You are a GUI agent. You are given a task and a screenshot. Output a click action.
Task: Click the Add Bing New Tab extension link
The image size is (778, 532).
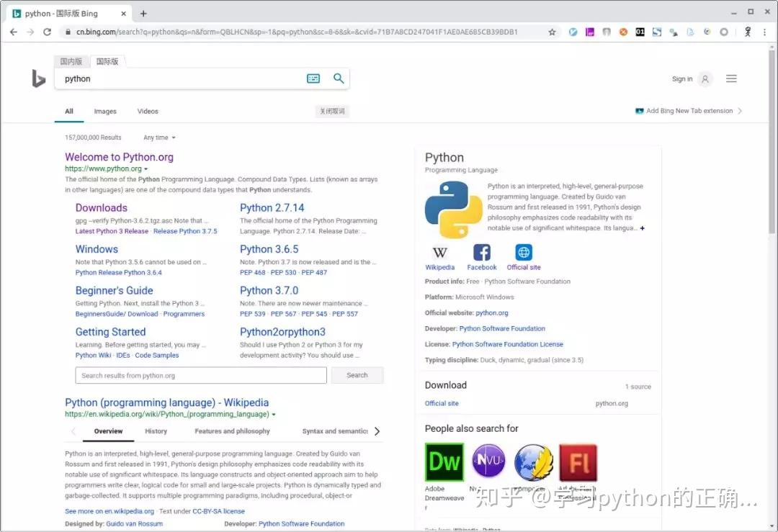[x=689, y=111]
